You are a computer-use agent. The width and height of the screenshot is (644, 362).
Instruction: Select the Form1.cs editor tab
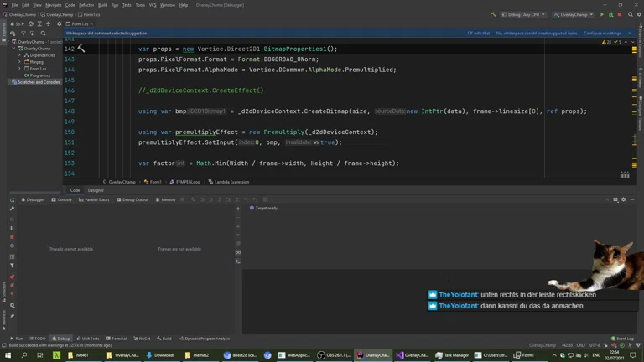80,23
